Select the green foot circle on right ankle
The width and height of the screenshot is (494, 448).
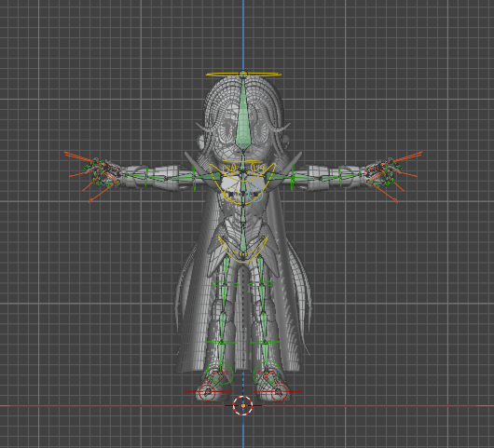pos(267,373)
